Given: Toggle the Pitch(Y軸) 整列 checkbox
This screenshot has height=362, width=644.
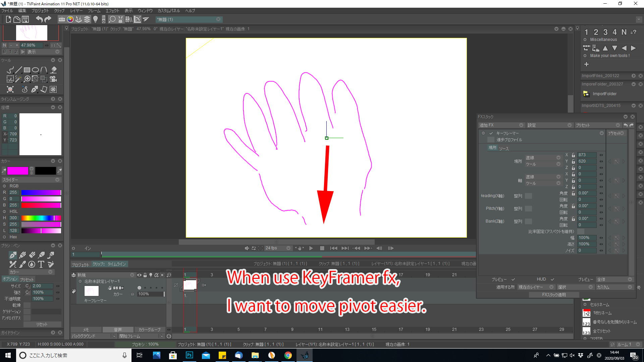Looking at the screenshot, I should tap(528, 209).
